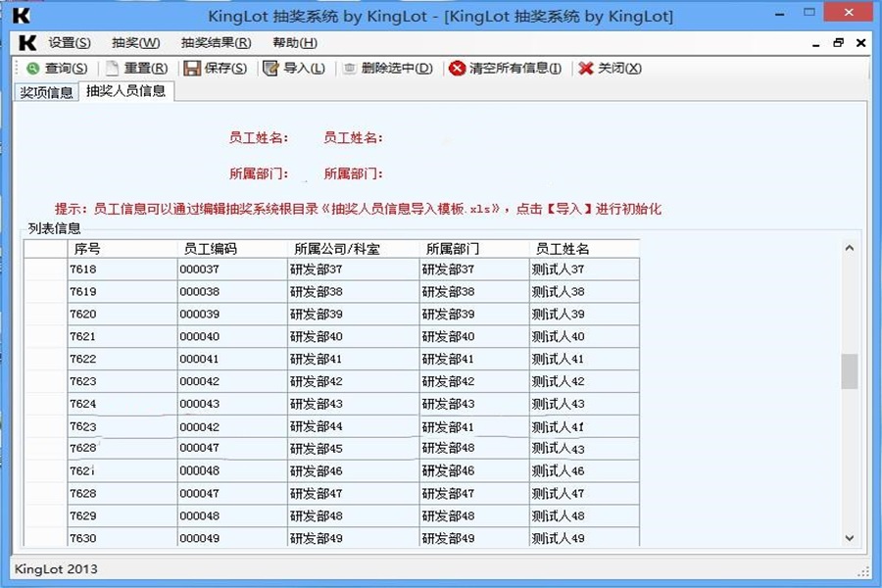Click the list scrollbar down arrow

(850, 538)
